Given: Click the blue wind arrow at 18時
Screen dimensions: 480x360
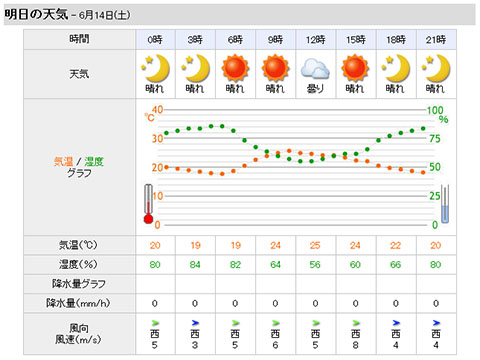Looking at the screenshot, I should point(396,323).
